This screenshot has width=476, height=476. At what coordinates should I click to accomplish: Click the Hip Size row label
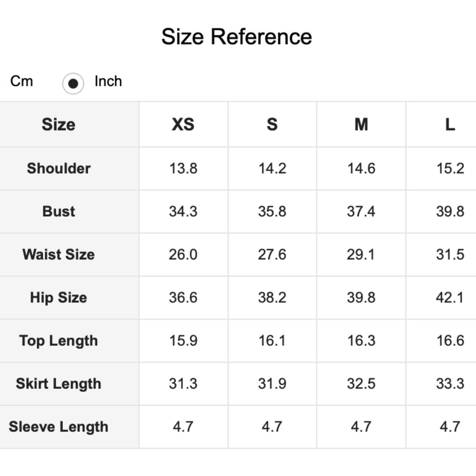pos(59,297)
